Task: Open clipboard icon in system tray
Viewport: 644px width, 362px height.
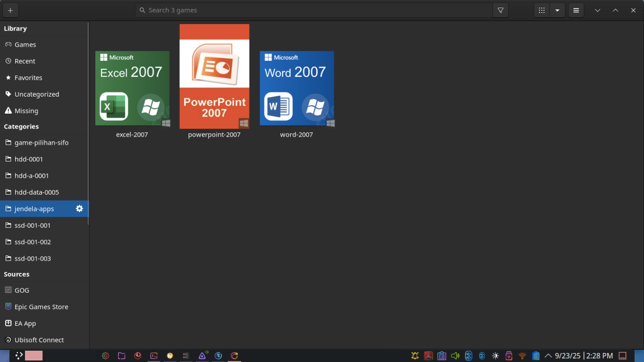Action: pos(442,356)
